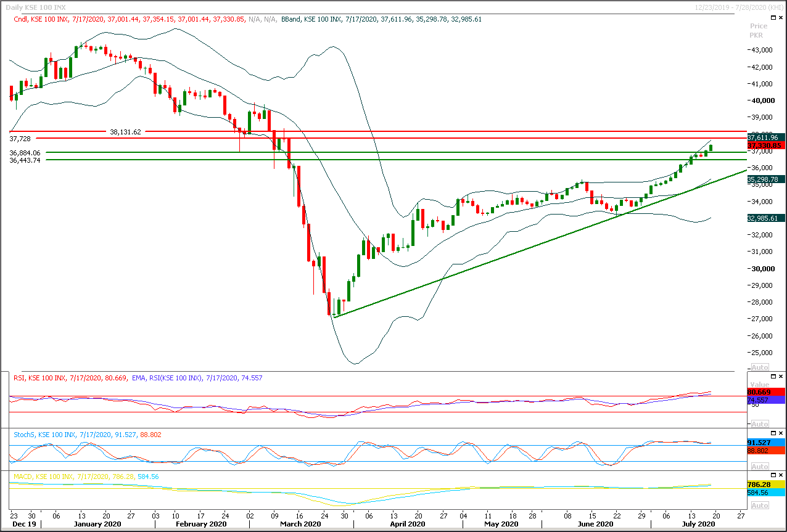Maximize the StochS indicator panel

[x=773, y=433]
